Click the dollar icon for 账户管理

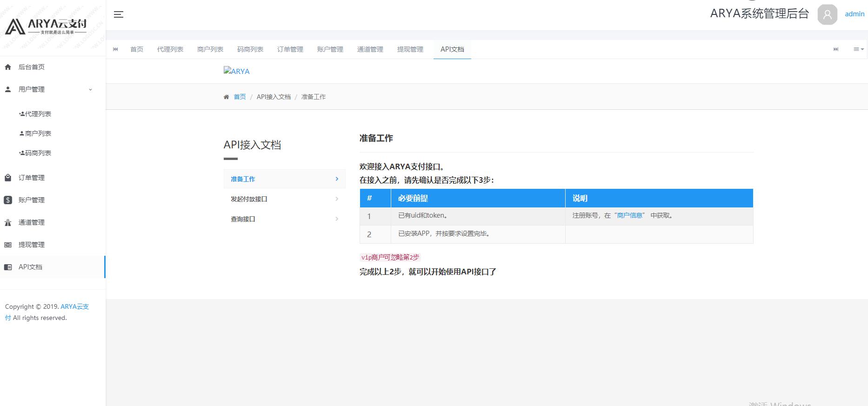coord(8,200)
